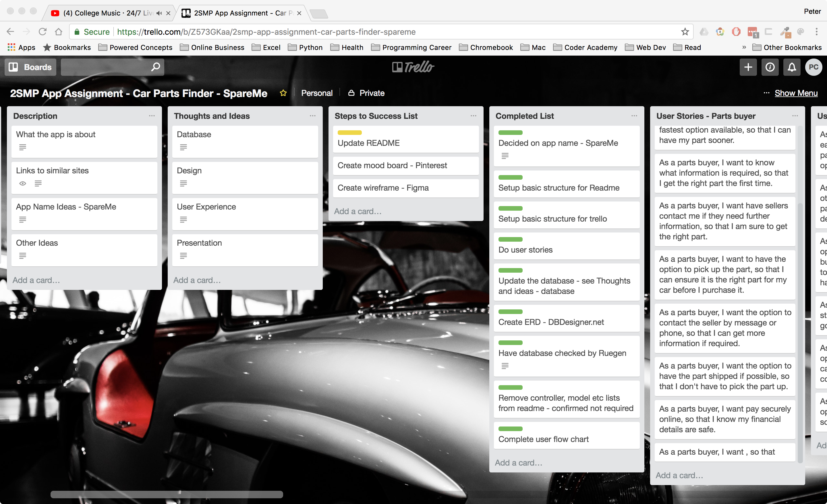Click the Trello create plus icon
Viewport: 827px width, 504px height.
pos(748,67)
